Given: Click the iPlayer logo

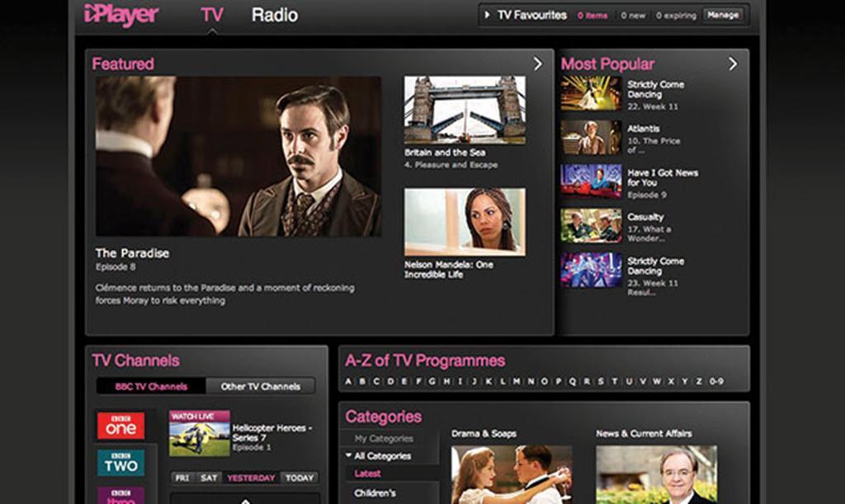Looking at the screenshot, I should pyautogui.click(x=120, y=15).
